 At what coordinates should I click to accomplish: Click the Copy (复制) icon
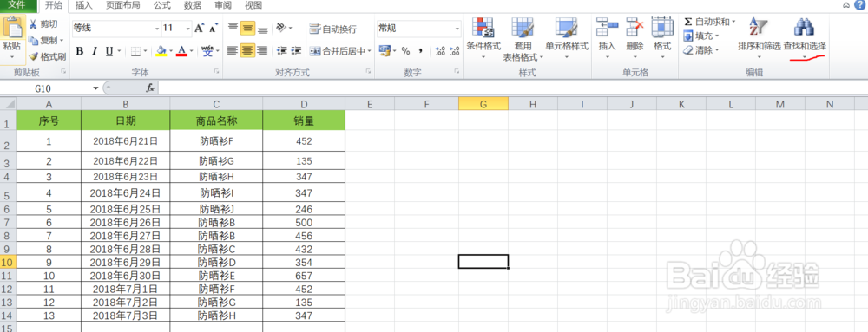click(33, 41)
